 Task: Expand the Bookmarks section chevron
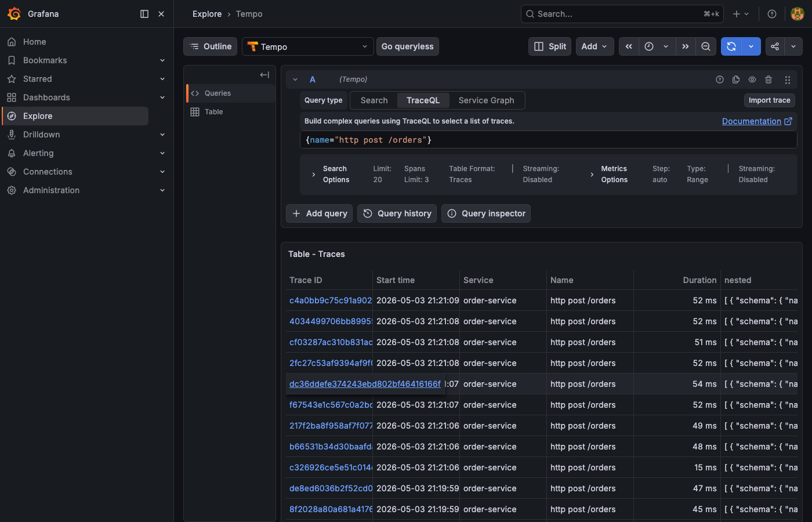point(162,60)
